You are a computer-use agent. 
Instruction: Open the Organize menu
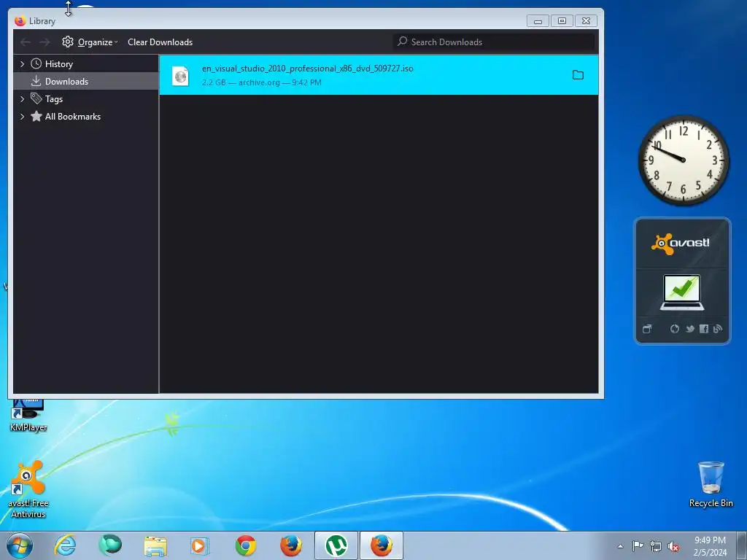97,42
